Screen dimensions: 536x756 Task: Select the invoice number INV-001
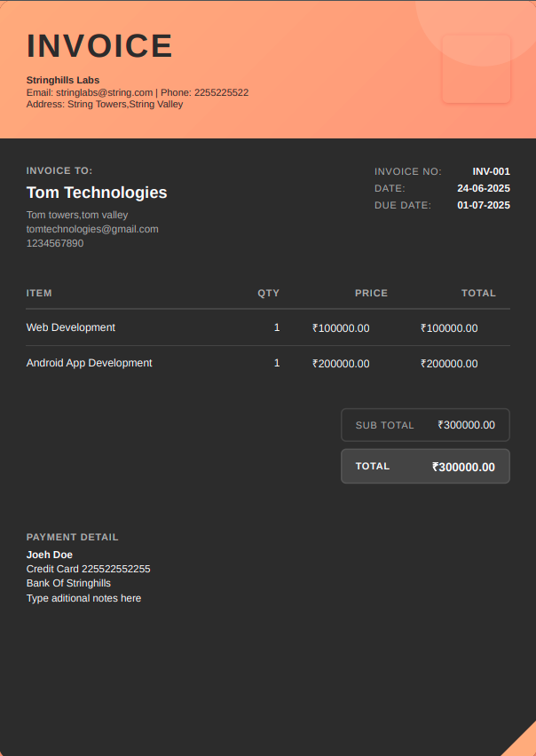pos(491,171)
